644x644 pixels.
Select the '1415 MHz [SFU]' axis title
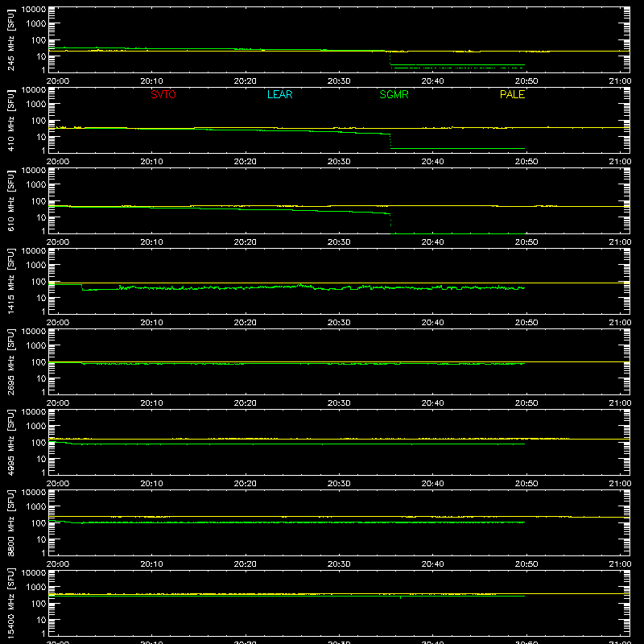pos(10,281)
